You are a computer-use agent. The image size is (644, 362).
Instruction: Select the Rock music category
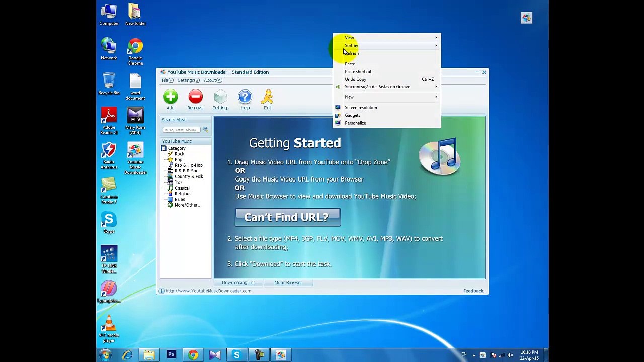[179, 154]
